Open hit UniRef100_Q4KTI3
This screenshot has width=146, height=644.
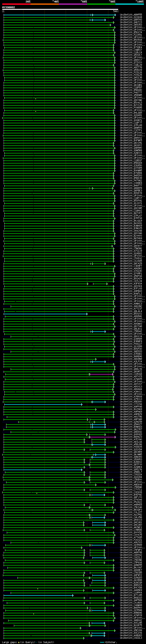click(131, 22)
